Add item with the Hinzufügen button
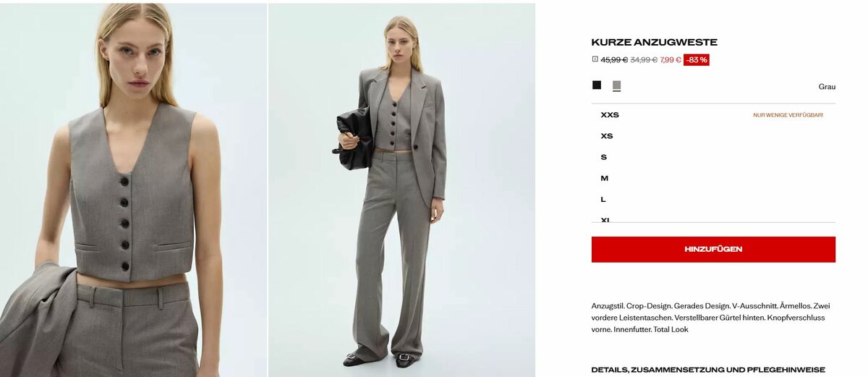 [713, 249]
